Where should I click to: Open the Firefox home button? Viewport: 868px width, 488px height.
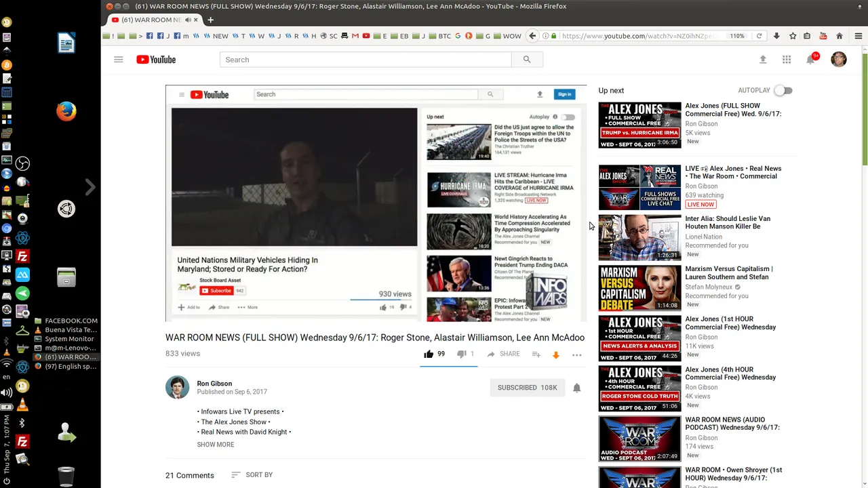840,36
